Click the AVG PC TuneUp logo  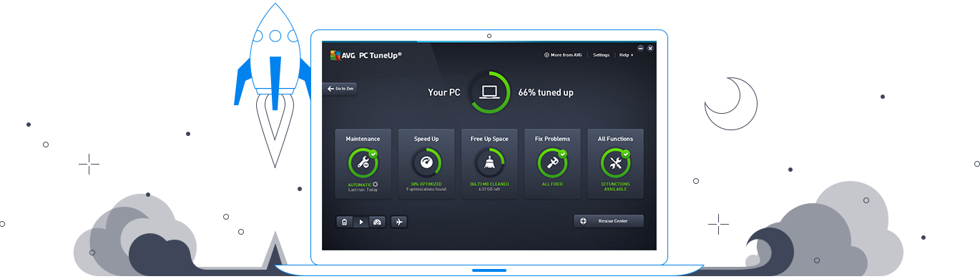pyautogui.click(x=366, y=55)
